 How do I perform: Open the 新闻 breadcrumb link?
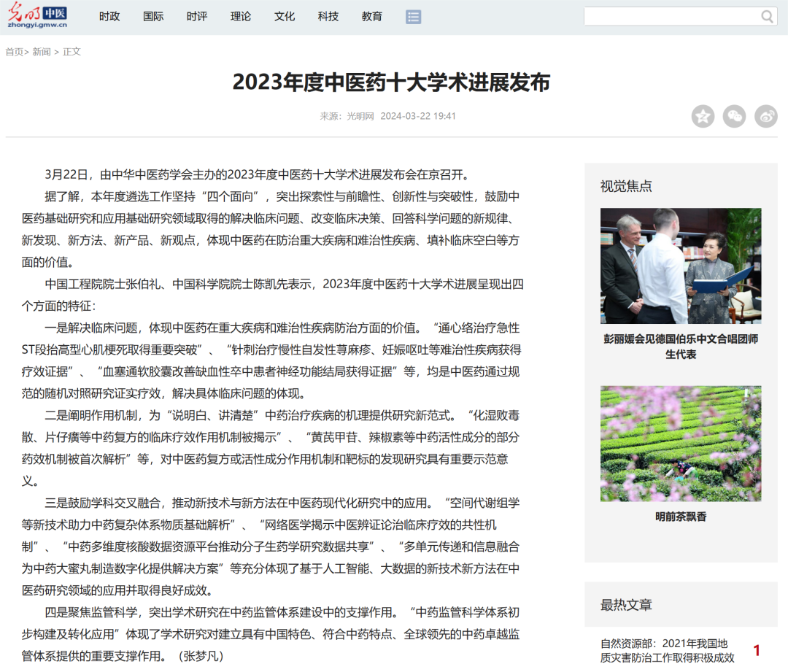[42, 52]
